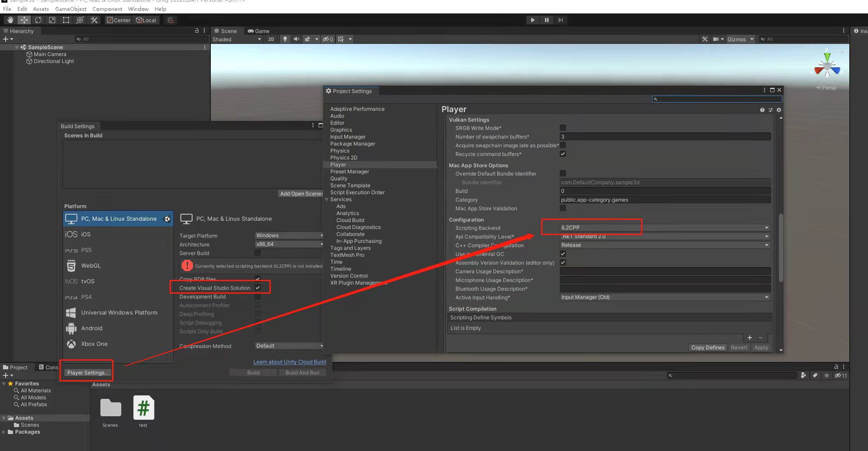
Task: Open Learn about Unity Cloud Build link
Action: tap(289, 362)
